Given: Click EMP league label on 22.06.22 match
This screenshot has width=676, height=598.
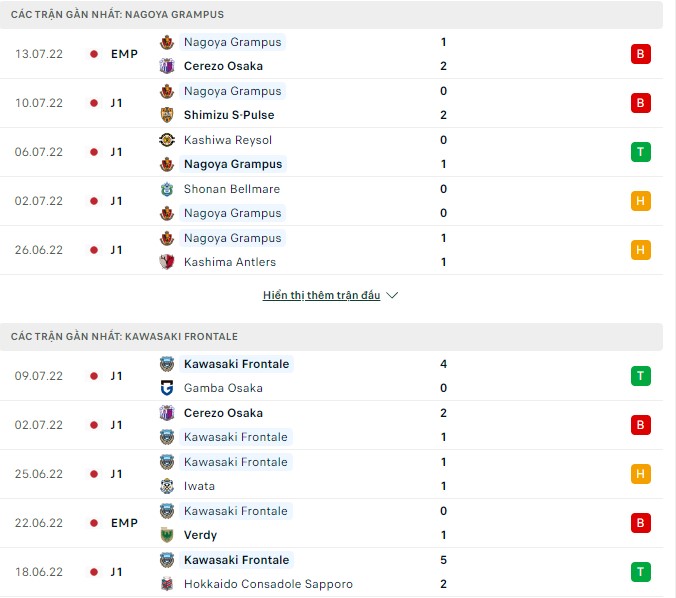Looking at the screenshot, I should (x=125, y=523).
